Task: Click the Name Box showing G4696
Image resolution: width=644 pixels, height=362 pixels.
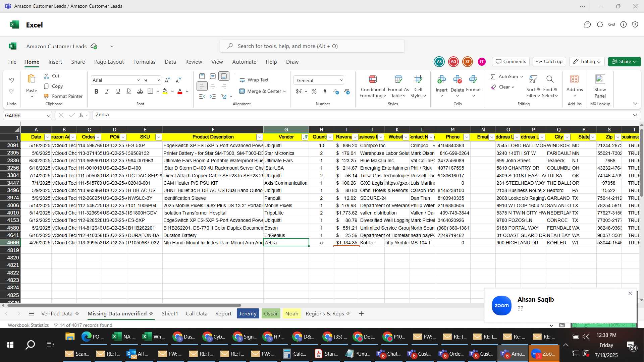Action: [x=28, y=115]
